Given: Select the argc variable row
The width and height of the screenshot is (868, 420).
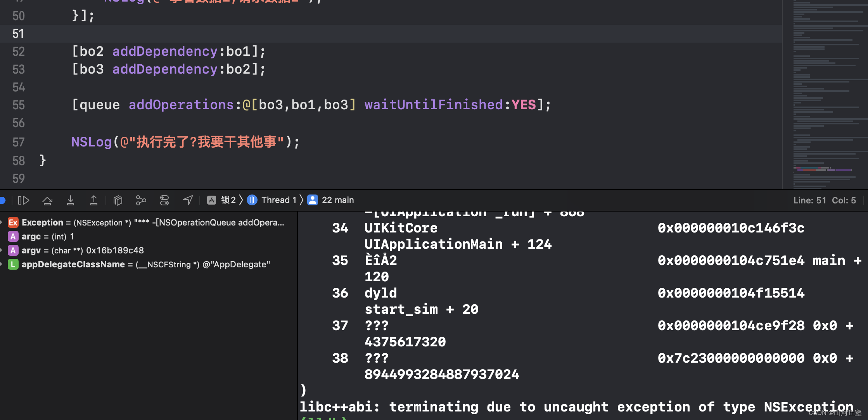Looking at the screenshot, I should 149,236.
